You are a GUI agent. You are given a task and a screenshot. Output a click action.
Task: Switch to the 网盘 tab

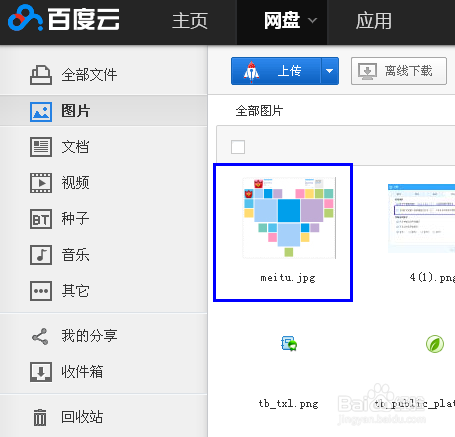282,21
